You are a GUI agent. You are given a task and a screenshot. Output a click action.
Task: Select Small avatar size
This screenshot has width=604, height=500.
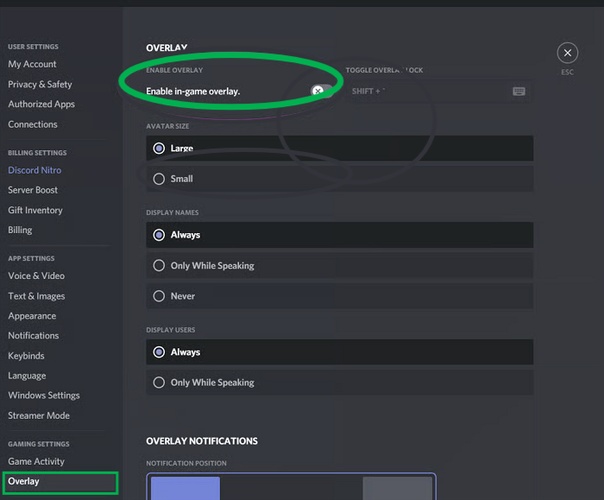click(x=159, y=179)
